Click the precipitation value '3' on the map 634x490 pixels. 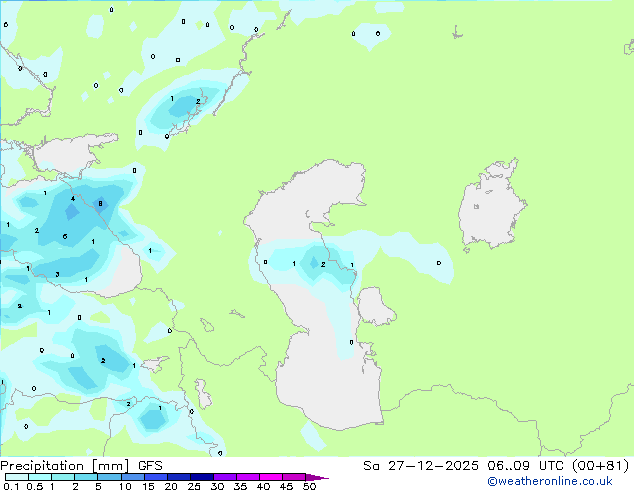coord(57,275)
